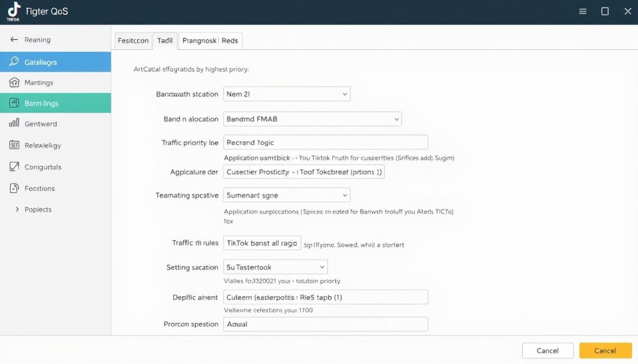Close the Tigter QoS window
Screen dimensions: 638x364
(627, 11)
